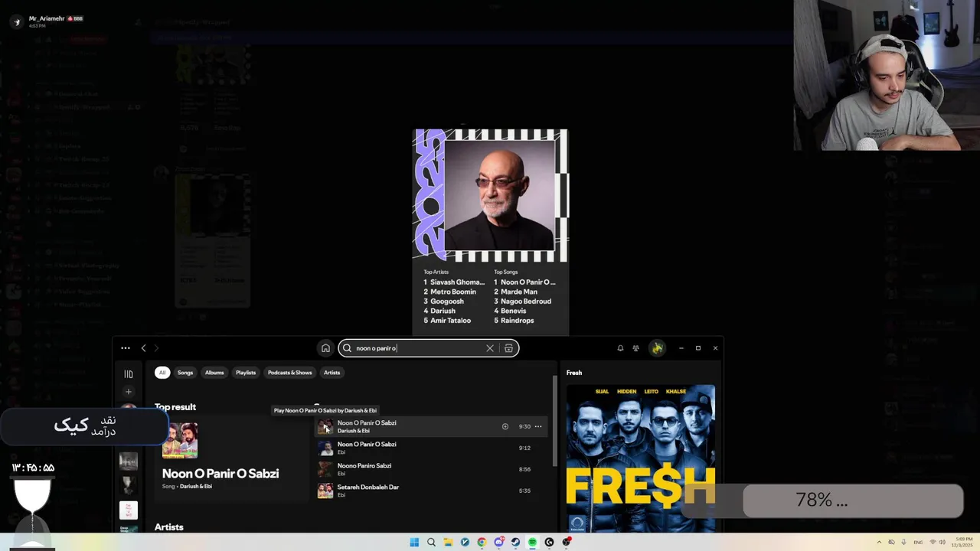Viewport: 980px width, 551px height.
Task: Open the Fresh playlist cover art
Action: 641,458
